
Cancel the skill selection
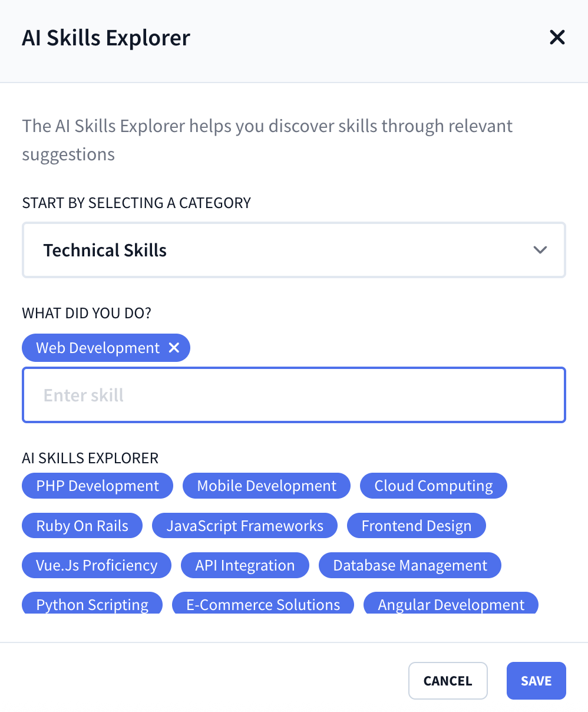click(x=448, y=680)
